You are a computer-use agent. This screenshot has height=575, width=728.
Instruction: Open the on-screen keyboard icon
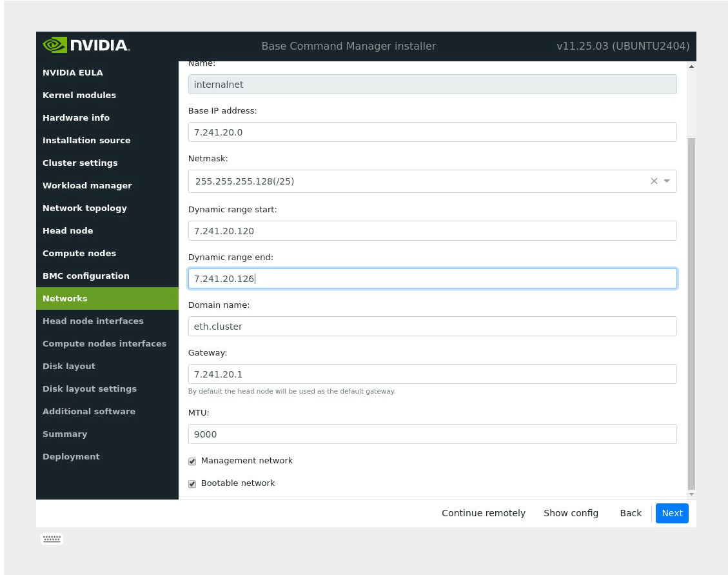pyautogui.click(x=52, y=539)
